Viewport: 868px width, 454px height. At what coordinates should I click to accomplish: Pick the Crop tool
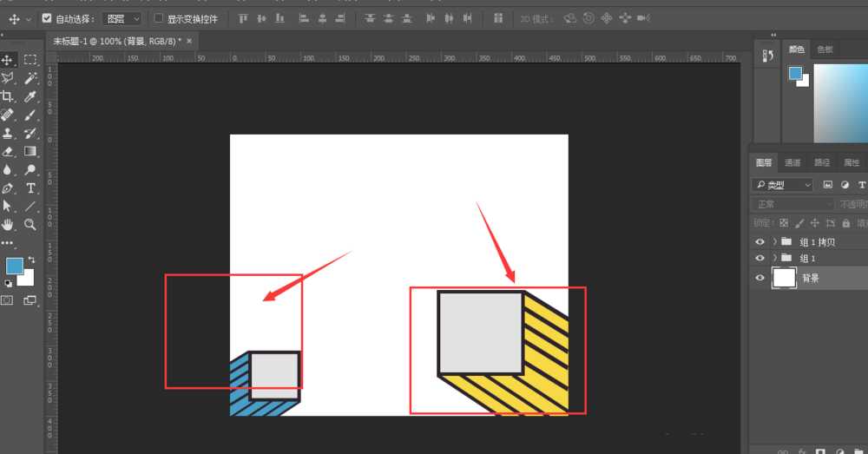pyautogui.click(x=7, y=96)
